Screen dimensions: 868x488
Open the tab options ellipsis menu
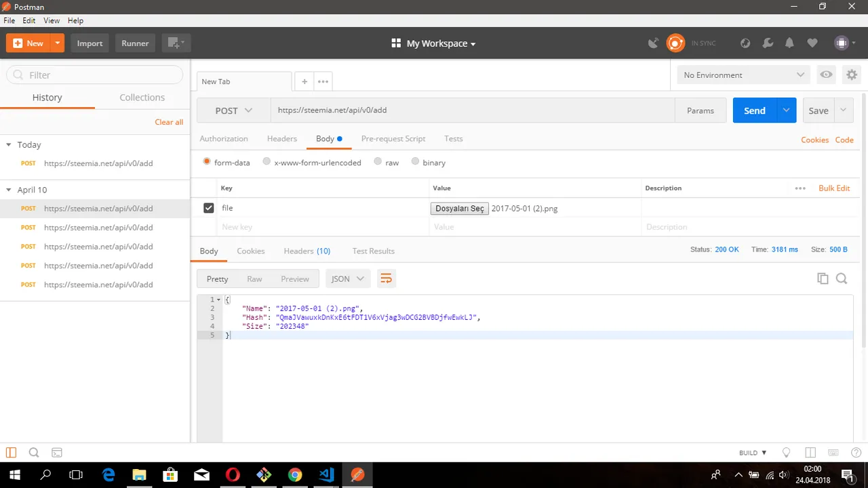323,81
